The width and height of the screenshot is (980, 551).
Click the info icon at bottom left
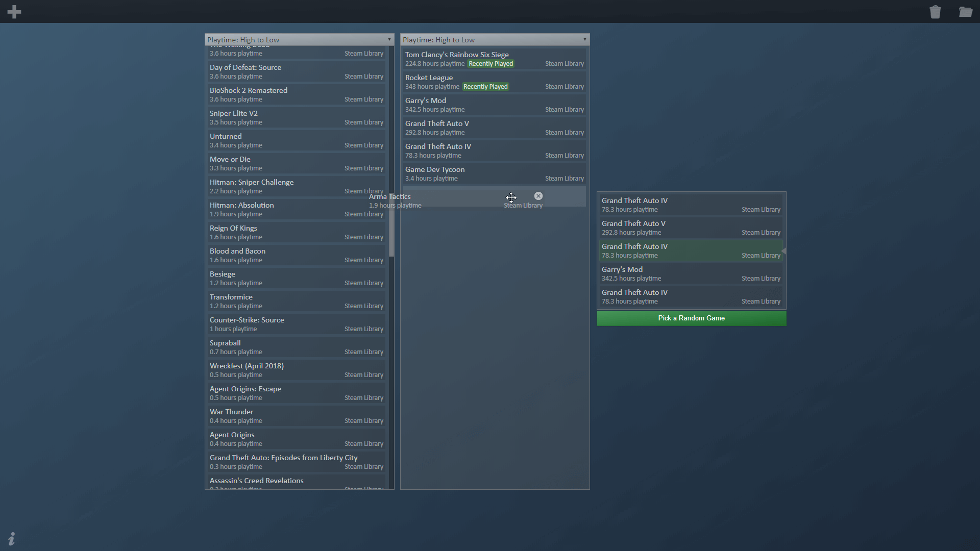point(11,539)
